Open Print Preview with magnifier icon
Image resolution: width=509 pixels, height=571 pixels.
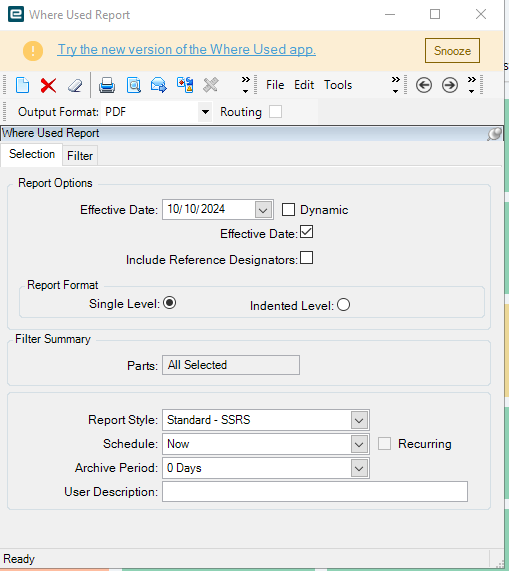pos(134,85)
